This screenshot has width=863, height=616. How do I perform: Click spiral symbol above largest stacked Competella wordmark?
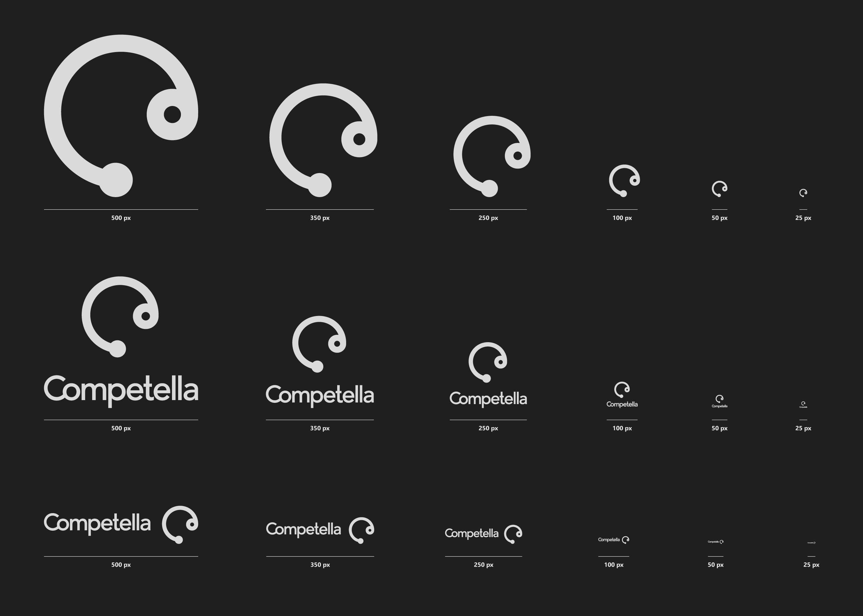[x=120, y=317]
